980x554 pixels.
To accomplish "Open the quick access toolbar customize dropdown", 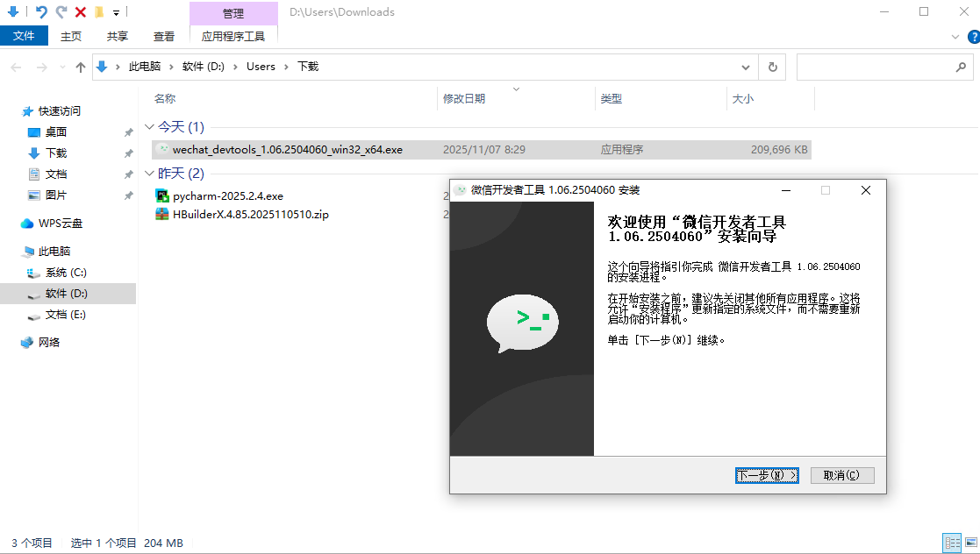I will click(116, 13).
